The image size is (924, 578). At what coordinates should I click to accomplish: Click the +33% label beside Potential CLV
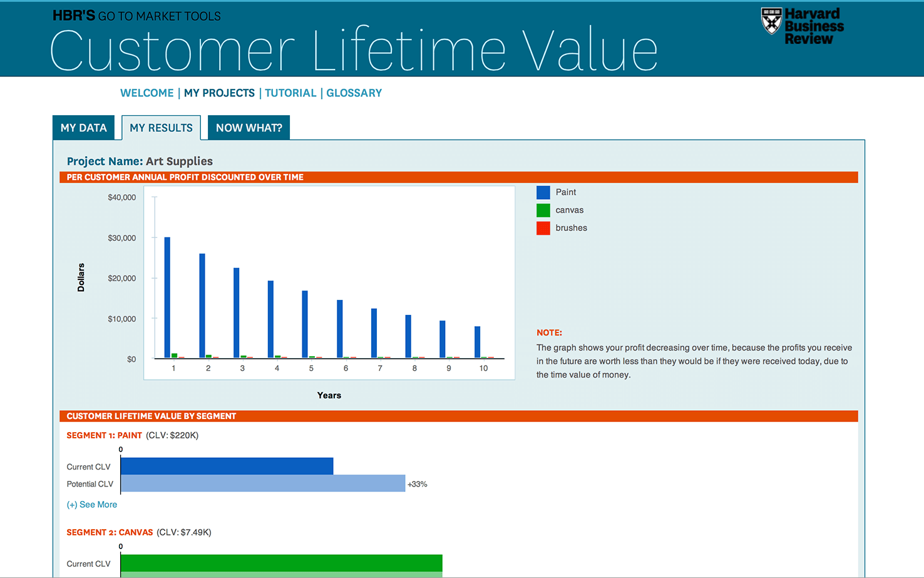[x=418, y=484]
